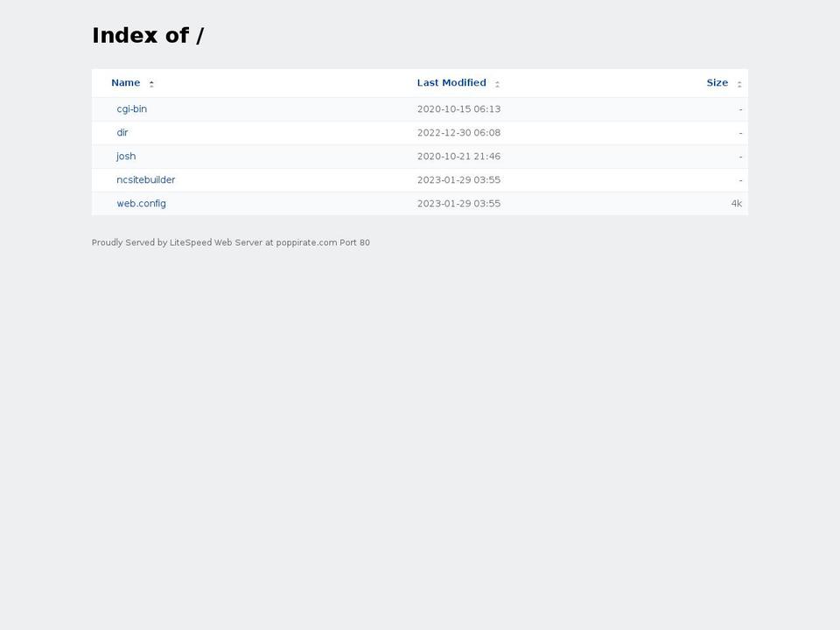Open the josh directory

[x=126, y=157]
